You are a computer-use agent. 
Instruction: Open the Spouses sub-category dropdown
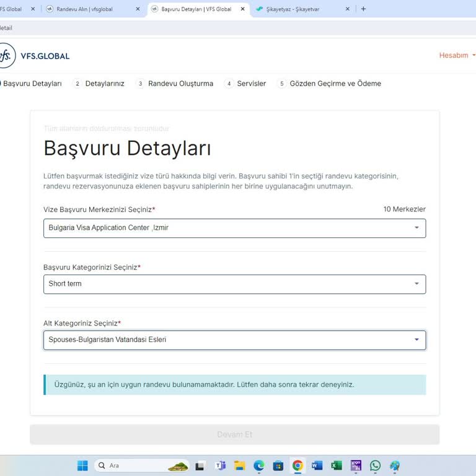click(235, 340)
